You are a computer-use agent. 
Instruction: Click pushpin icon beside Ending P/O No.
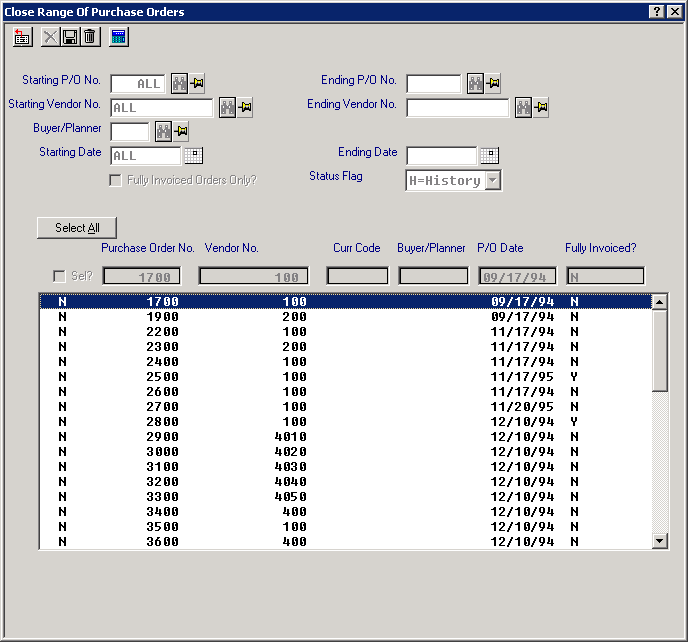tap(493, 83)
